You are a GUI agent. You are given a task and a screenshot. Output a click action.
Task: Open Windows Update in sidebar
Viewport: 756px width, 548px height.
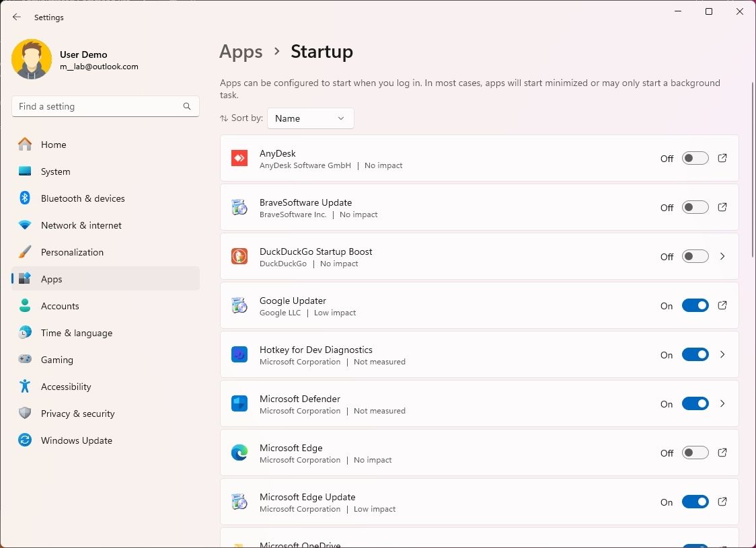[76, 440]
